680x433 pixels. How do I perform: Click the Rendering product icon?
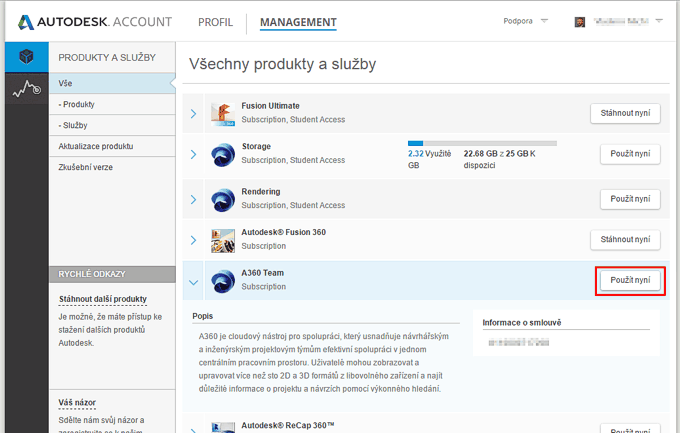pyautogui.click(x=223, y=200)
